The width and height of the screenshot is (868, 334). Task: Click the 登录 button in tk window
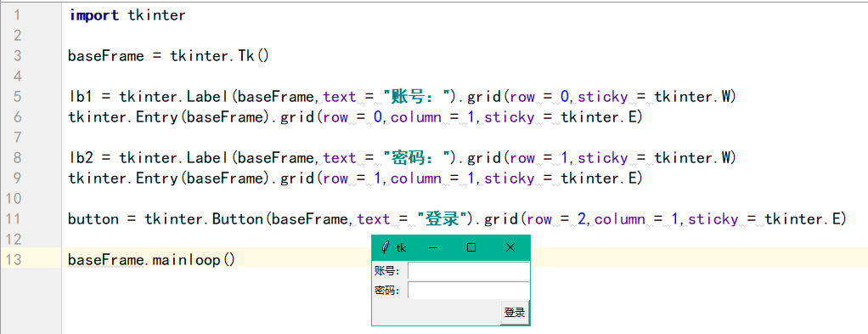(515, 313)
